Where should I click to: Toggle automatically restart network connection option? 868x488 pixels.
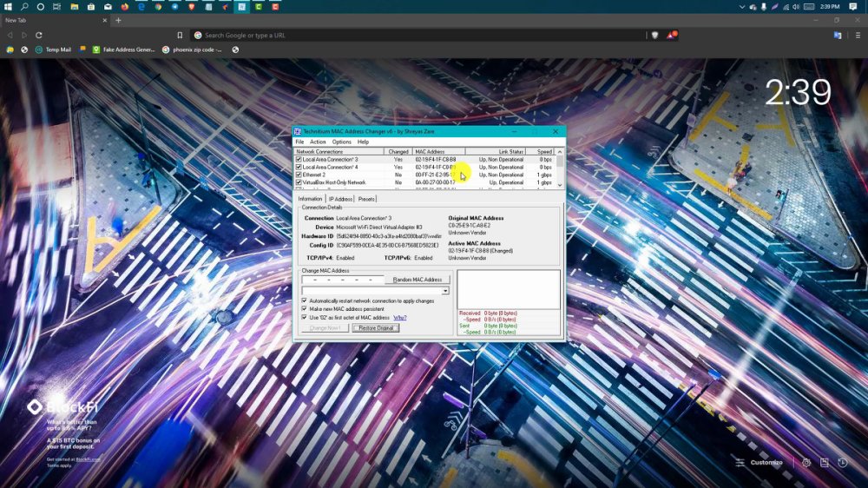pos(304,300)
